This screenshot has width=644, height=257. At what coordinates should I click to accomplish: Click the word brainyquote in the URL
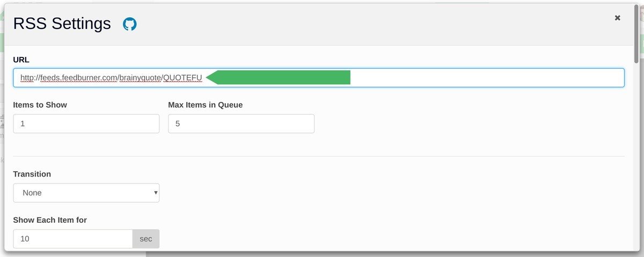pos(140,78)
